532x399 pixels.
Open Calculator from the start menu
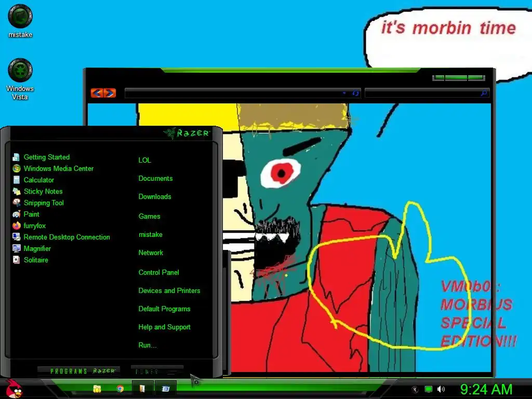point(38,180)
